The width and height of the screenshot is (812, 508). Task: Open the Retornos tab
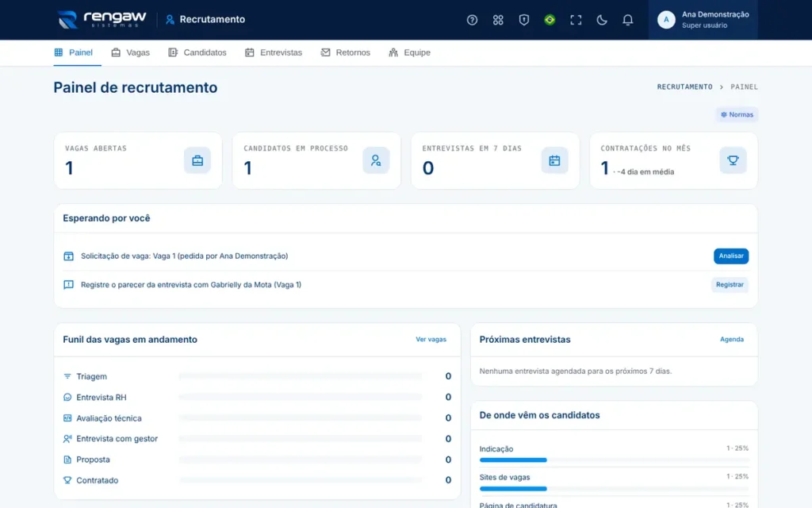tap(346, 52)
